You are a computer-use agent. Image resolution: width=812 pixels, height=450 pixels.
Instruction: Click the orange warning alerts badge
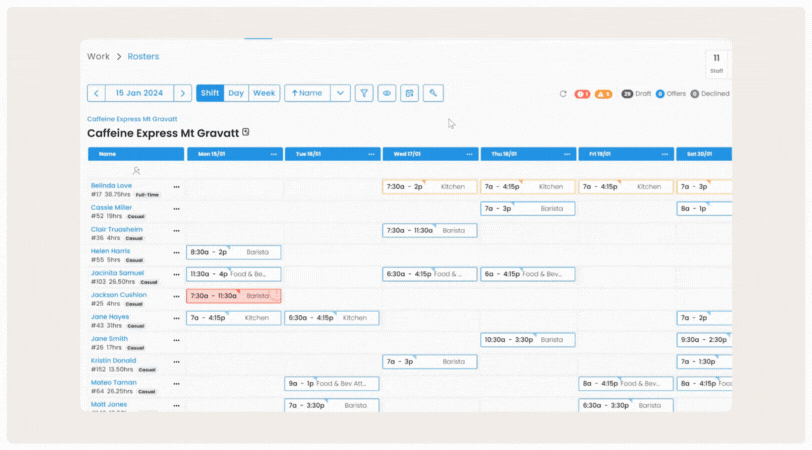(x=603, y=94)
